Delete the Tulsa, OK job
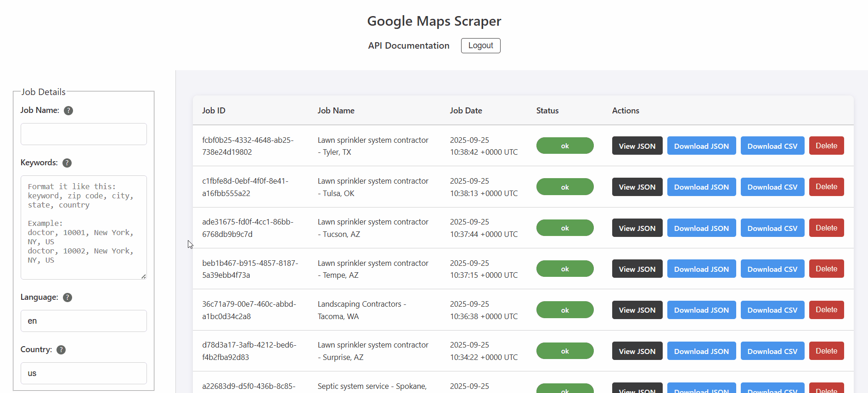Image resolution: width=868 pixels, height=393 pixels. click(827, 187)
